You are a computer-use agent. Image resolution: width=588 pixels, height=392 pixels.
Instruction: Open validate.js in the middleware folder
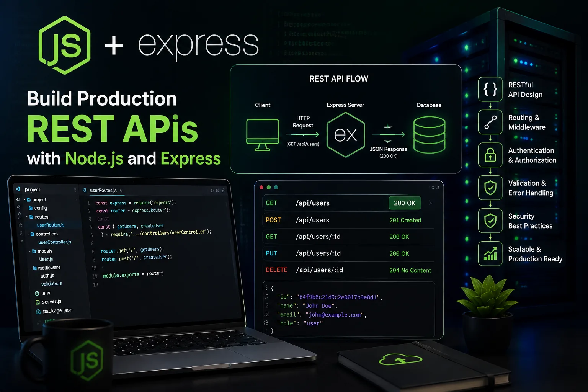52,284
